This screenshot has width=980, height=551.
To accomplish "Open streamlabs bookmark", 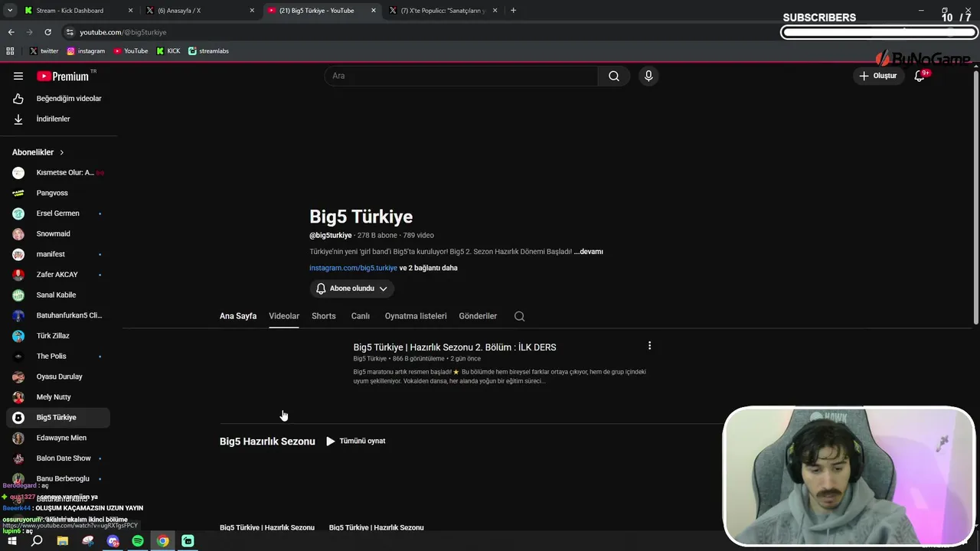I will (208, 51).
